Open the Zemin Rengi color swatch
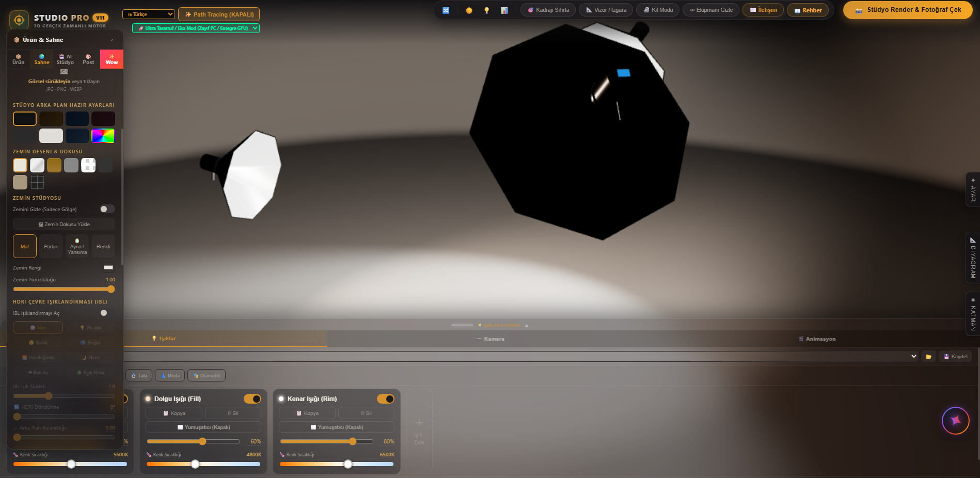 click(x=108, y=267)
